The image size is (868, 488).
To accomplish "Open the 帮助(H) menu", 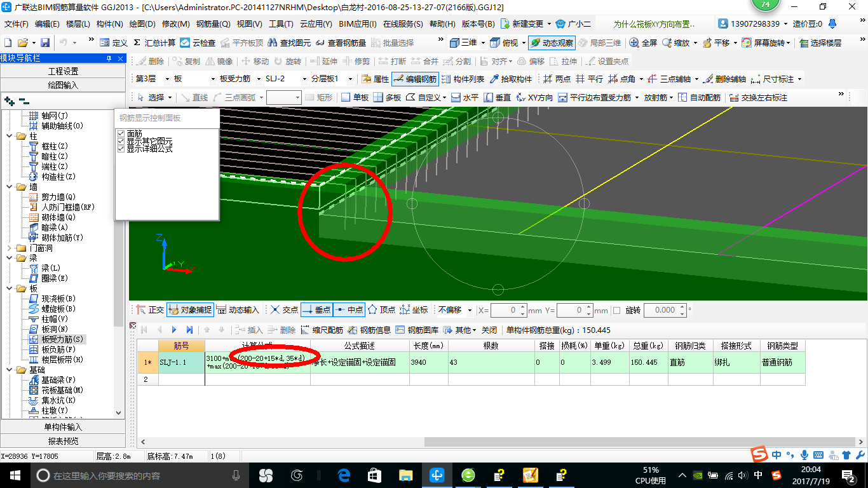I will (442, 24).
